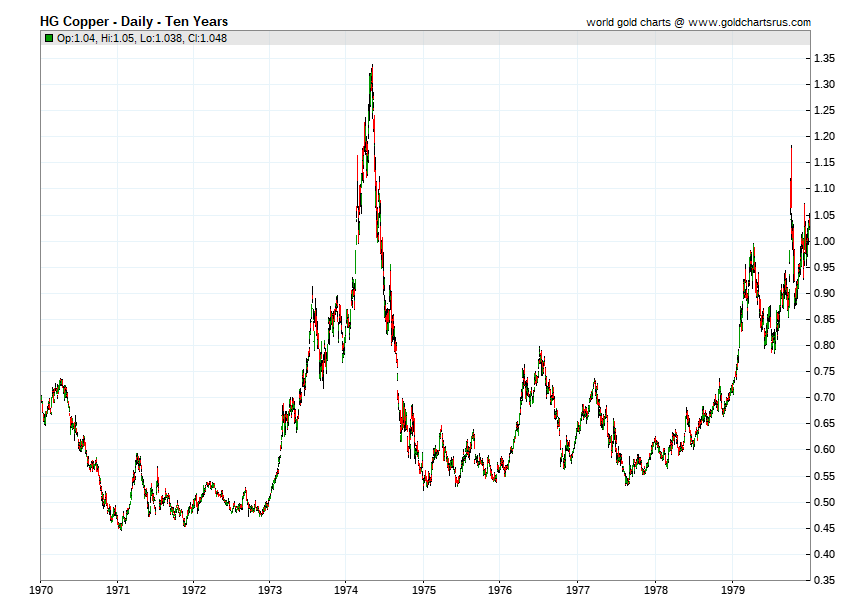Click the 1978 x-axis label
The height and width of the screenshot is (616, 850).
coord(655,591)
